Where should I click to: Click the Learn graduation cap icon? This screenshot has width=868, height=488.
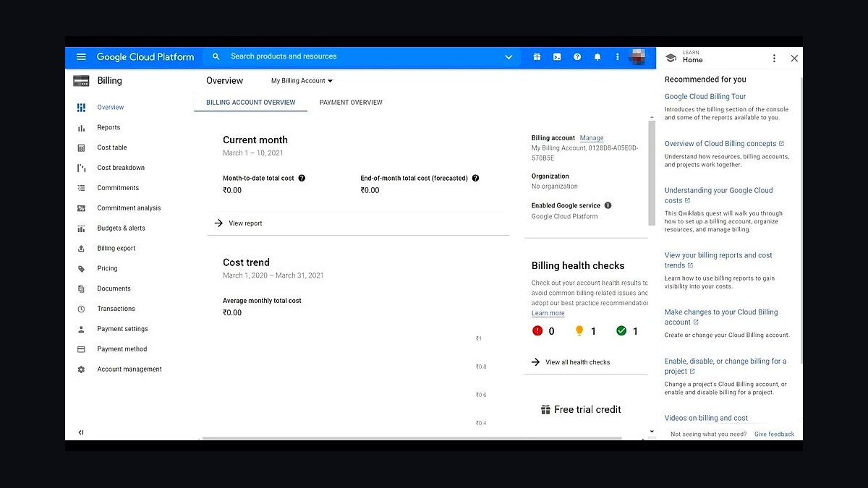[x=671, y=58]
